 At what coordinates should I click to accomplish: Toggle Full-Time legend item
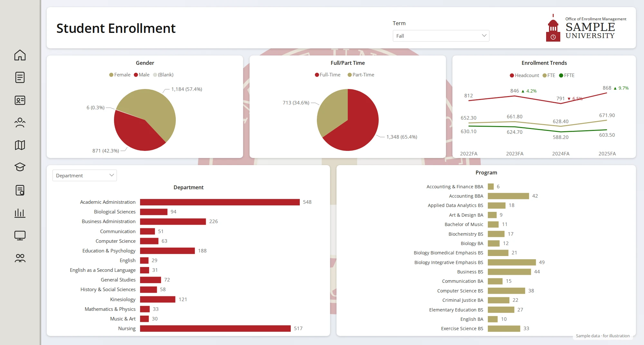click(327, 75)
